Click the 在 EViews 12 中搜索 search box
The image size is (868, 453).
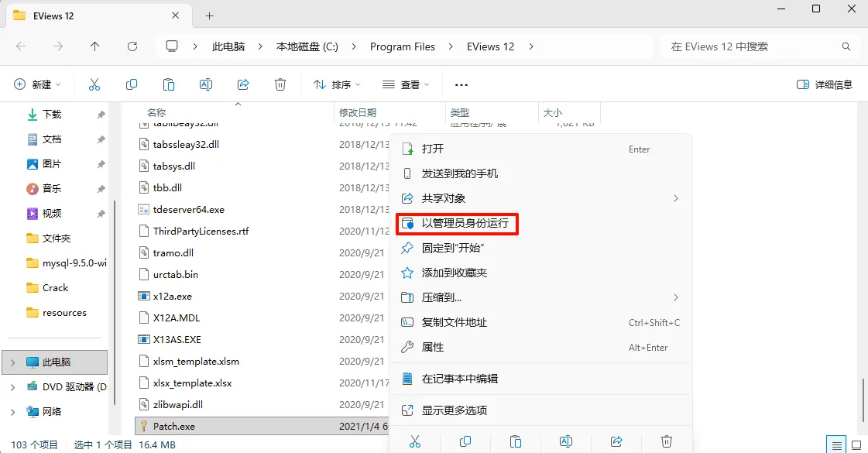pos(760,46)
